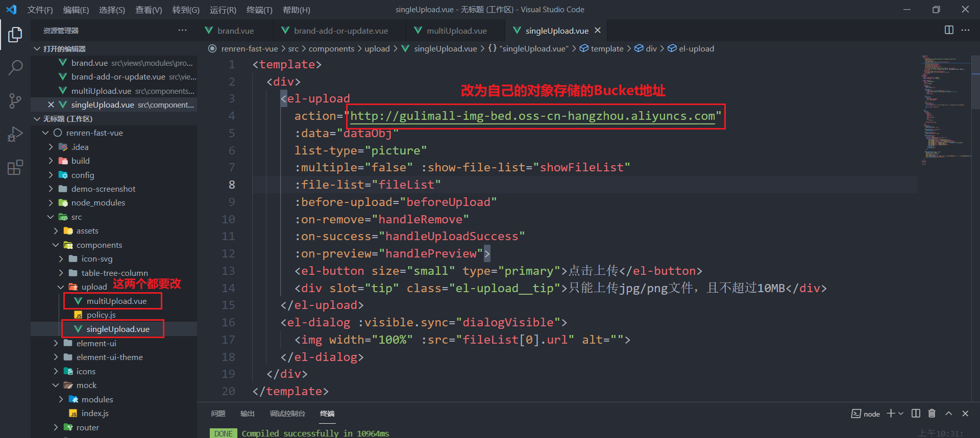Close singleUpload.vue in open editors list
Image resolution: width=980 pixels, height=438 pixels.
51,105
